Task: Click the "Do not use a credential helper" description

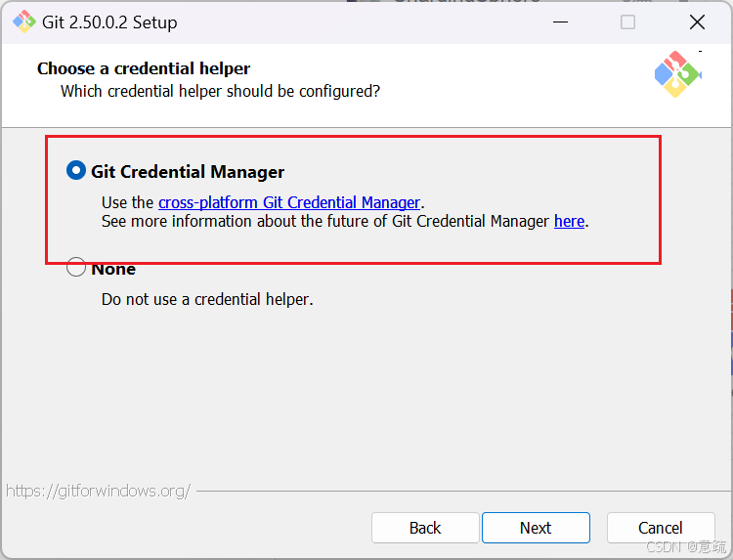Action: click(207, 299)
